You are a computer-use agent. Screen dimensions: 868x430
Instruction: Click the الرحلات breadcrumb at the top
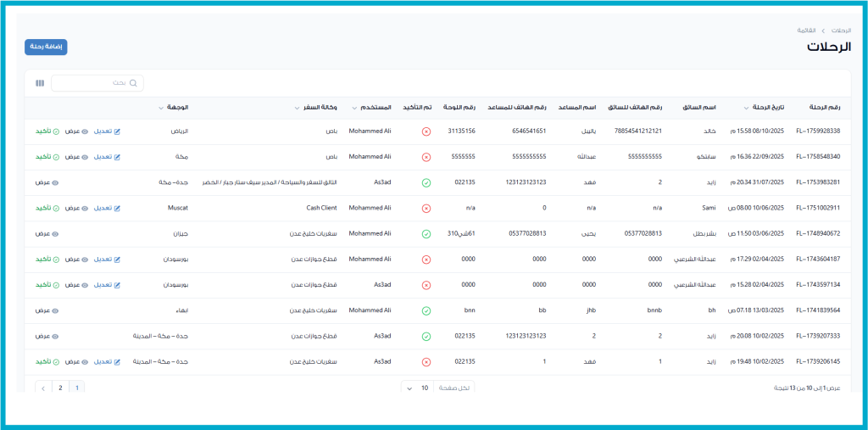pos(840,31)
